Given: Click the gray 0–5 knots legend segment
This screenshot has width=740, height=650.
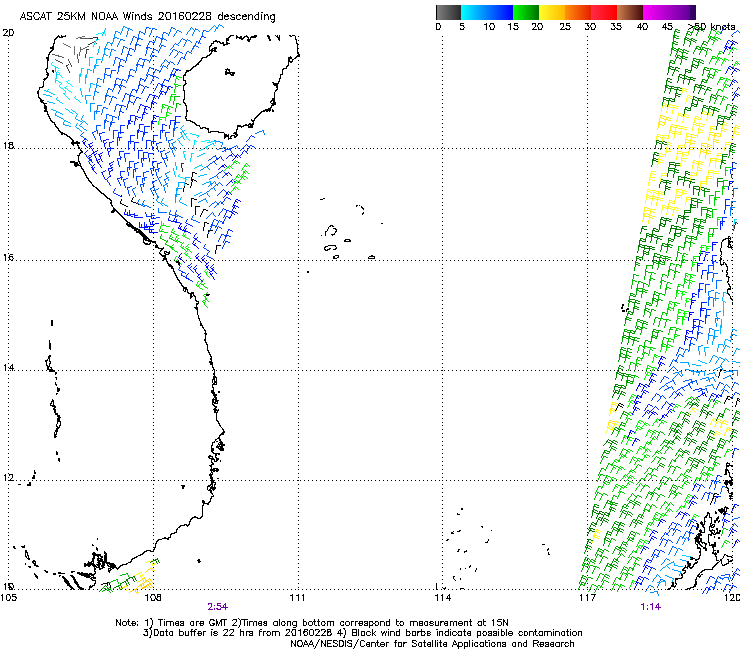Looking at the screenshot, I should click(x=448, y=12).
